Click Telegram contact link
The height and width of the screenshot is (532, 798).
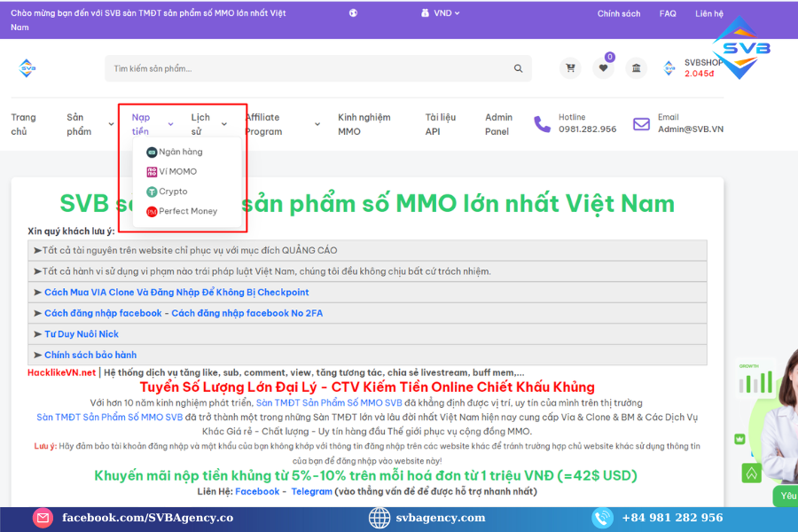tap(311, 492)
